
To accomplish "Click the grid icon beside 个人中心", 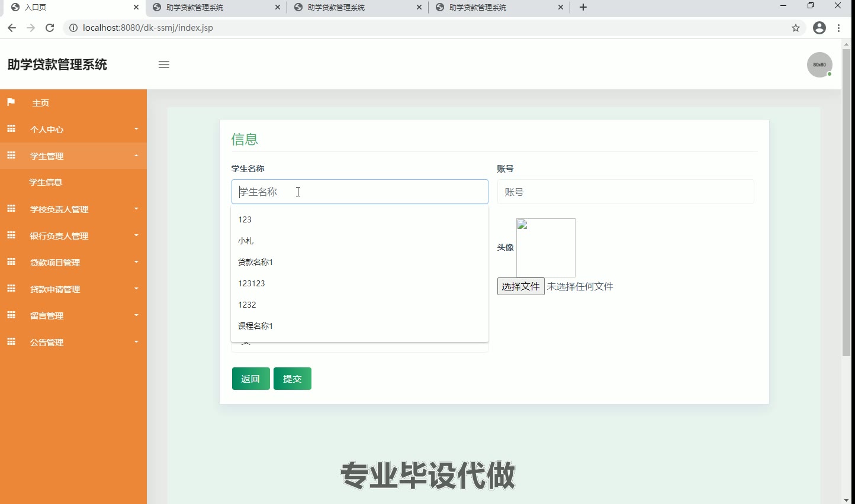I will point(11,129).
